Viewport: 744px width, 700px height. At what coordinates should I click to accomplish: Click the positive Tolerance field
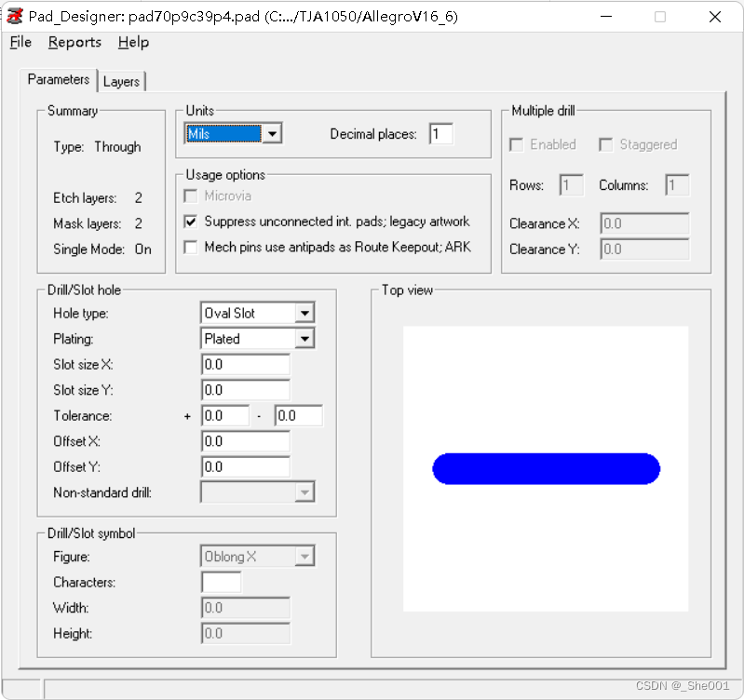(225, 416)
